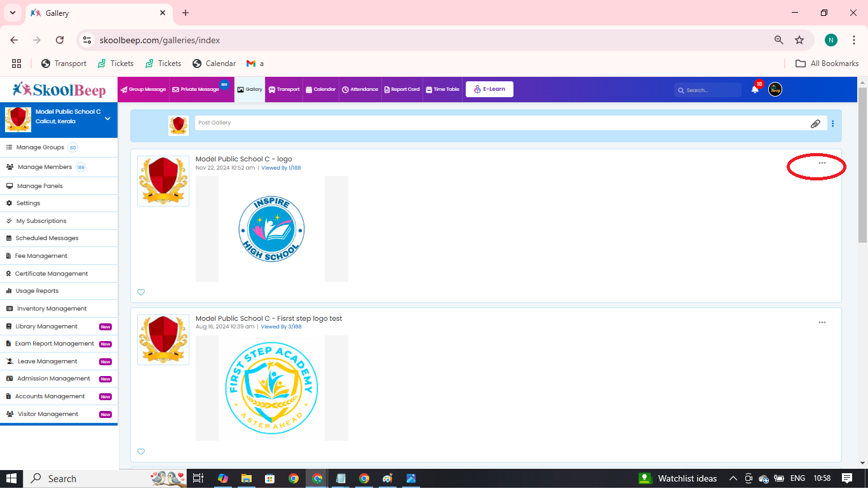
Task: Open the Private Message tab
Action: (x=200, y=90)
